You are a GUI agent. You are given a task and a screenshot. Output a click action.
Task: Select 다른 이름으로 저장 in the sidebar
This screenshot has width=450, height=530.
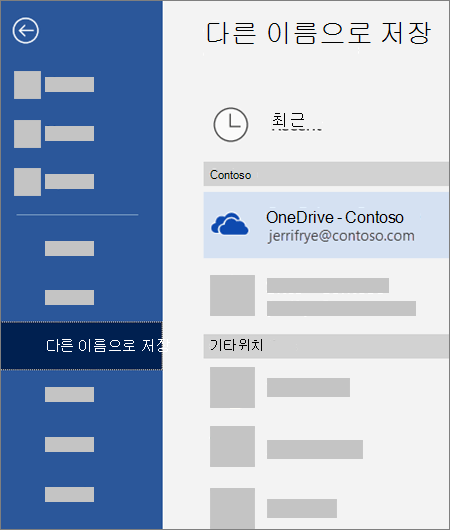tap(81, 346)
